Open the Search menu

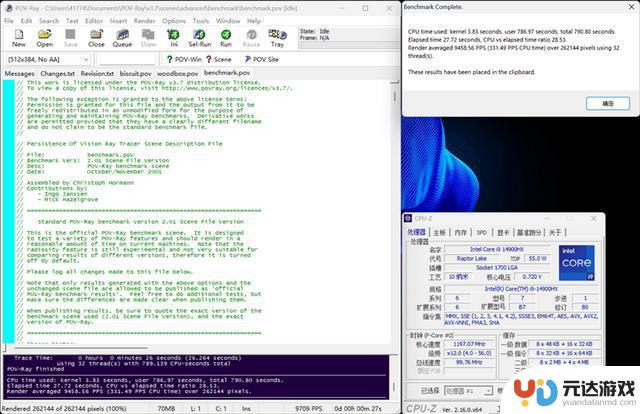(49, 21)
